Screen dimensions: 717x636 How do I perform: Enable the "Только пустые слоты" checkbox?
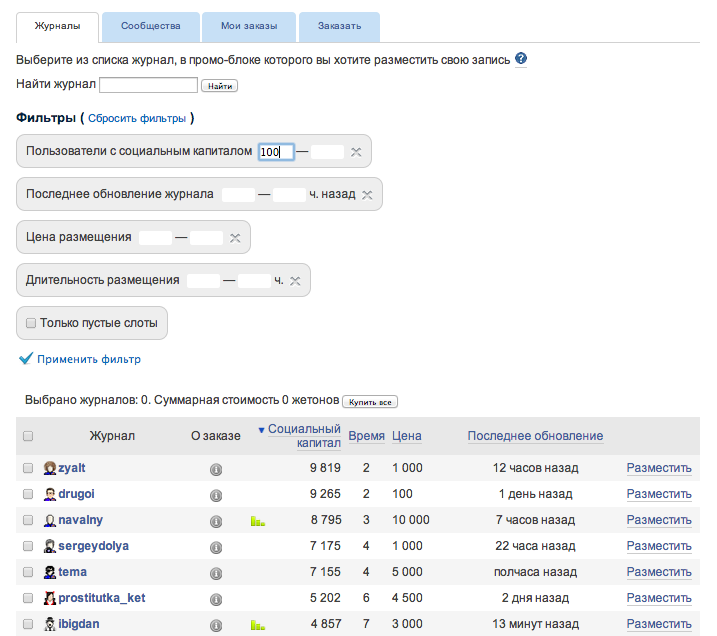(x=31, y=323)
